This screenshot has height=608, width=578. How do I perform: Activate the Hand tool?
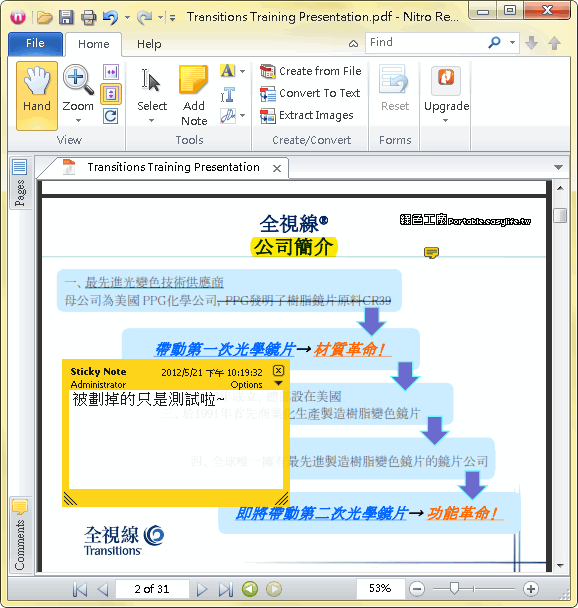click(37, 95)
